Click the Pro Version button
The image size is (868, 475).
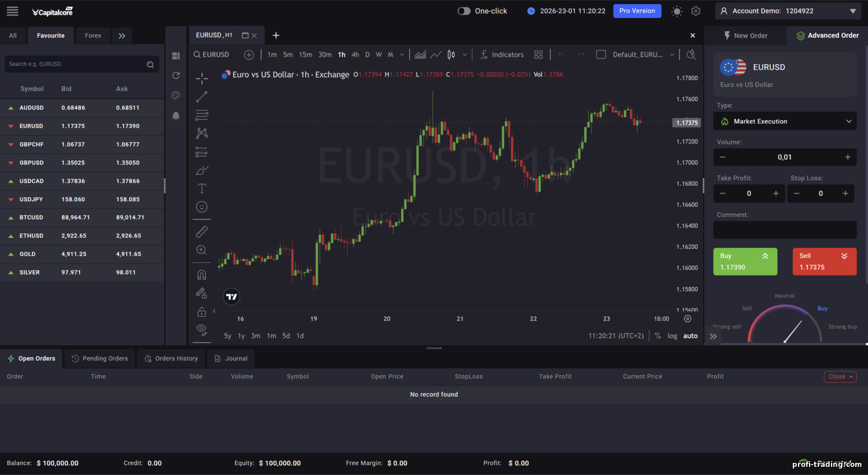click(x=637, y=10)
